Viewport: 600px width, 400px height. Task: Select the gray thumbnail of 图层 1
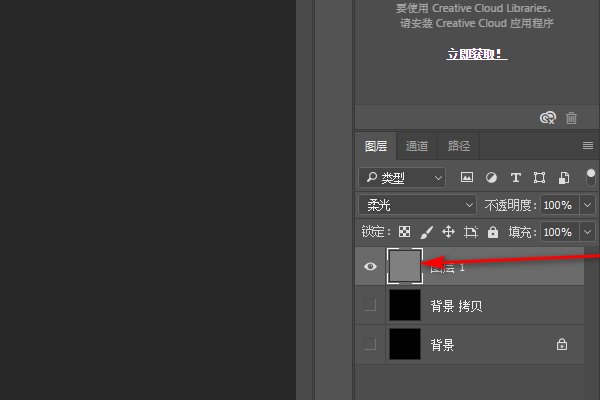pyautogui.click(x=405, y=266)
